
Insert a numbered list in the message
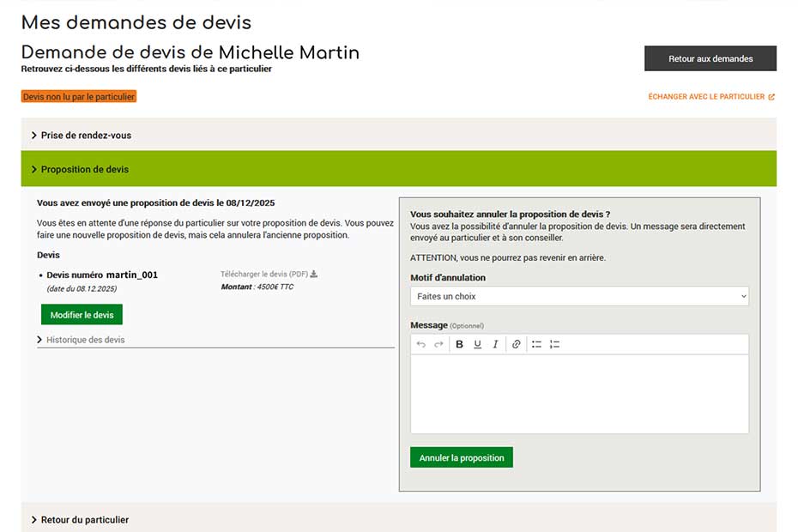(554, 344)
